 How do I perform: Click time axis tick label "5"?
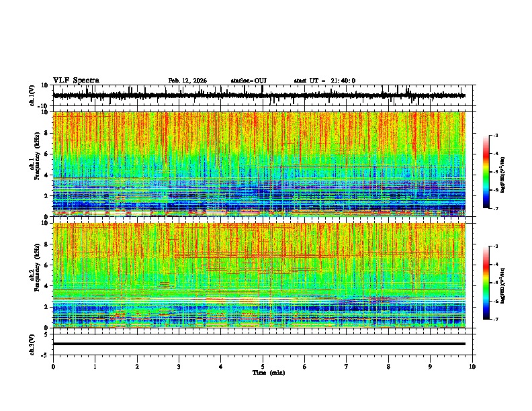(263, 367)
